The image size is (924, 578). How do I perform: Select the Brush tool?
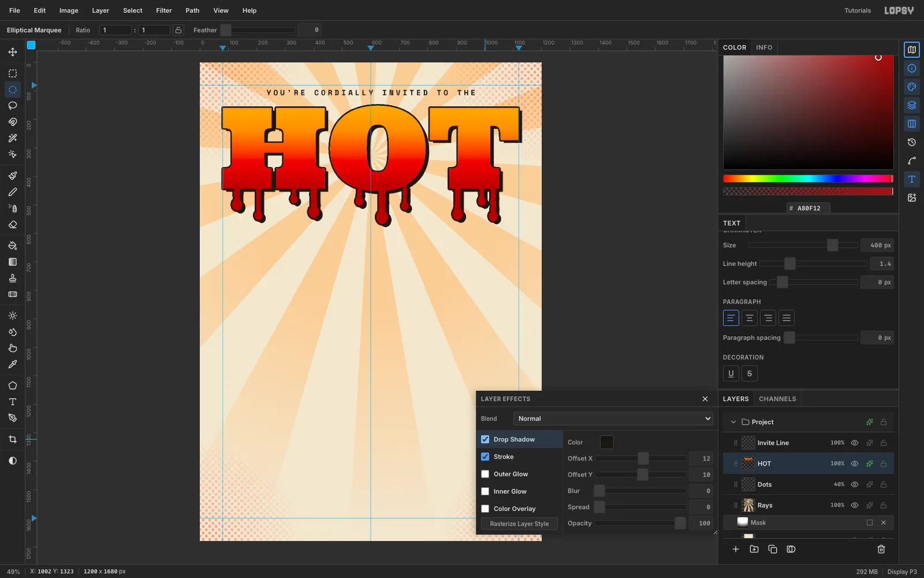13,176
